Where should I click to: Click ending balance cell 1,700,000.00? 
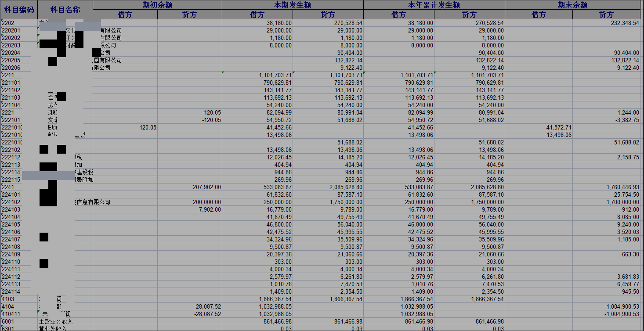(x=607, y=202)
